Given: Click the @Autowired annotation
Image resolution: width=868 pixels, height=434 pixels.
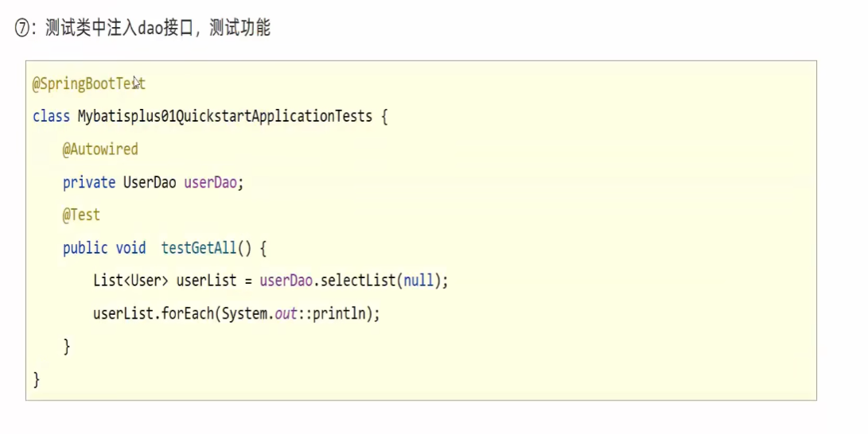Looking at the screenshot, I should point(100,149).
